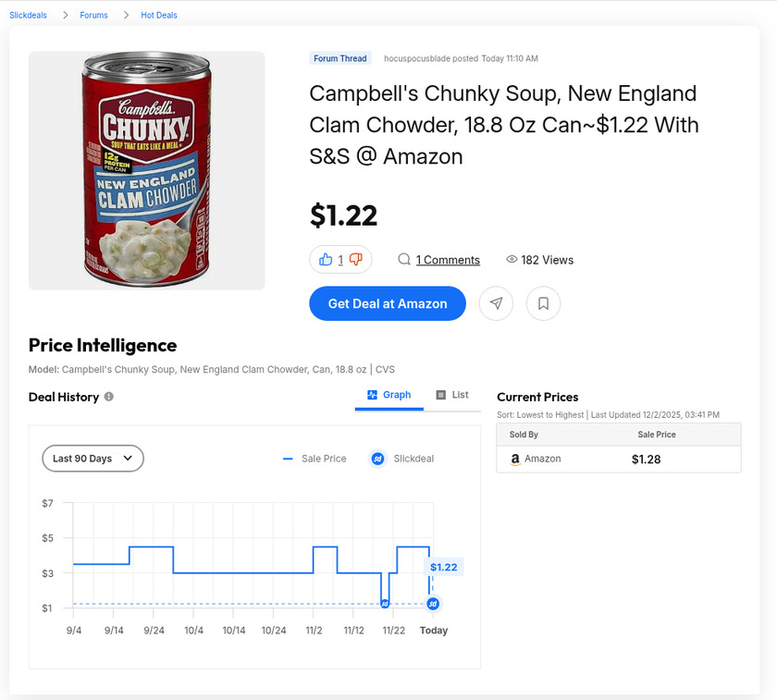
Task: Bookmark this deal with the save icon
Action: pos(543,303)
